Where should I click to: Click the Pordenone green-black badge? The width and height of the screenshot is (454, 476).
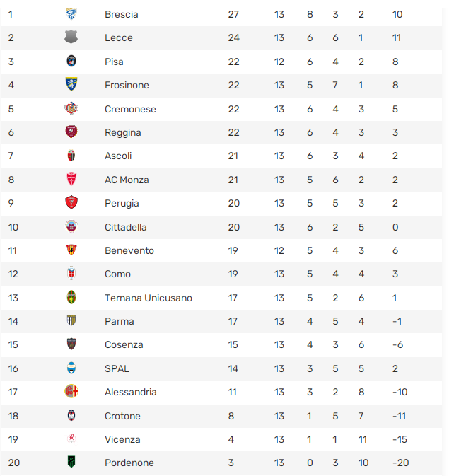(x=71, y=462)
